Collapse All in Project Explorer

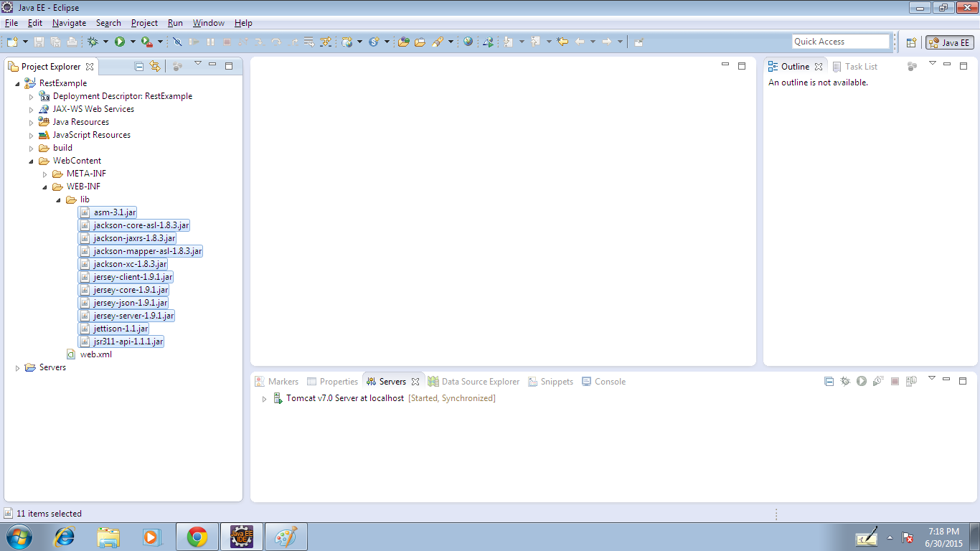click(x=139, y=67)
